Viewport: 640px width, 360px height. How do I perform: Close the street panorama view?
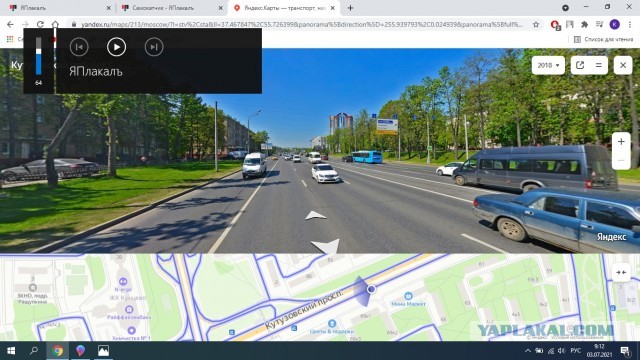623,65
